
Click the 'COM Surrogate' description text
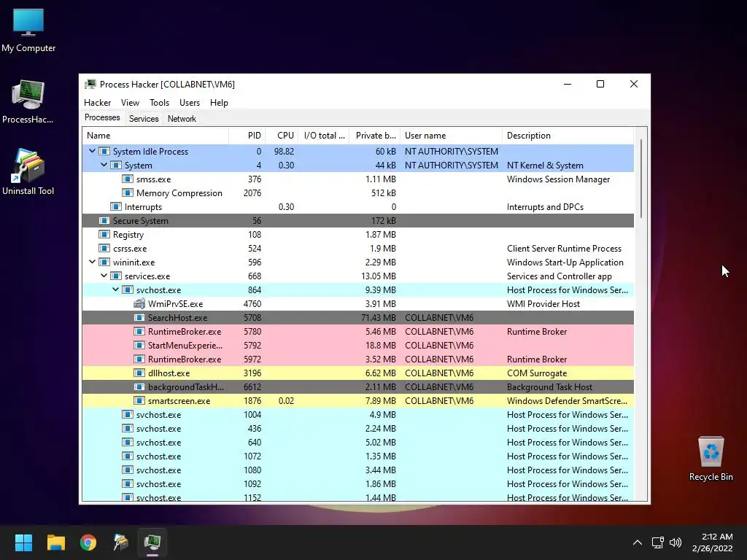(x=537, y=373)
